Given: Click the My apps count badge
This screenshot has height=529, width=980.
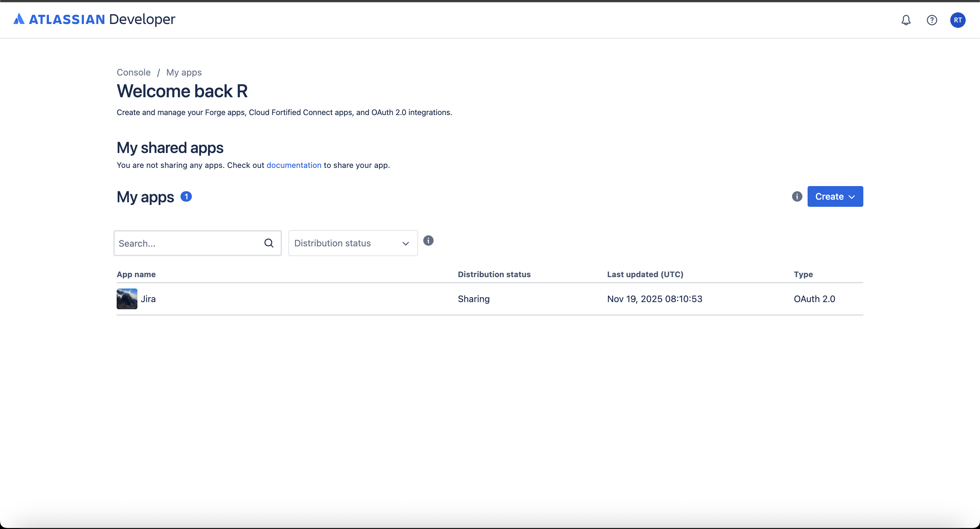Looking at the screenshot, I should [186, 196].
